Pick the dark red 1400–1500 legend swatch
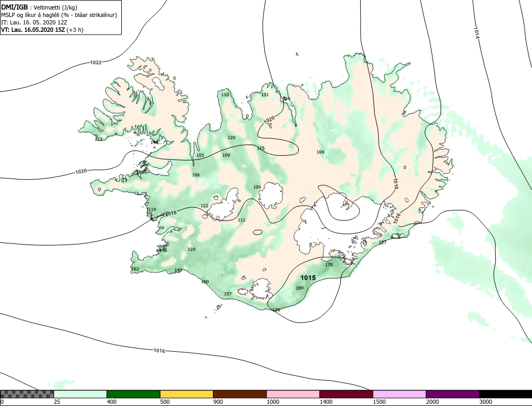Viewport: 532px width, 406px height. 346,394
